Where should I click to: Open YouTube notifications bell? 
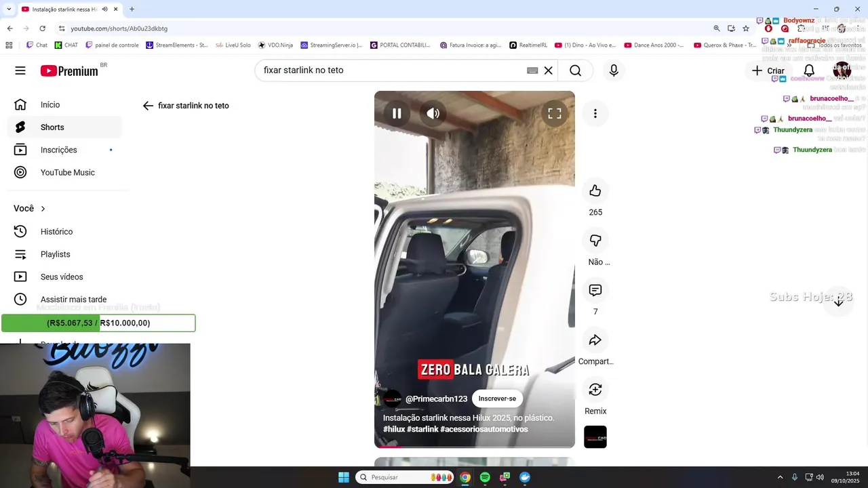tap(809, 70)
